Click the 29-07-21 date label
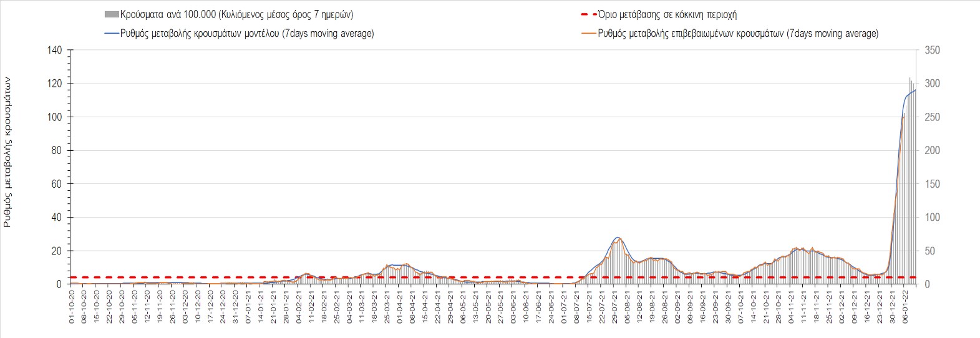Viewport: 980px width, 338px height. [x=614, y=305]
